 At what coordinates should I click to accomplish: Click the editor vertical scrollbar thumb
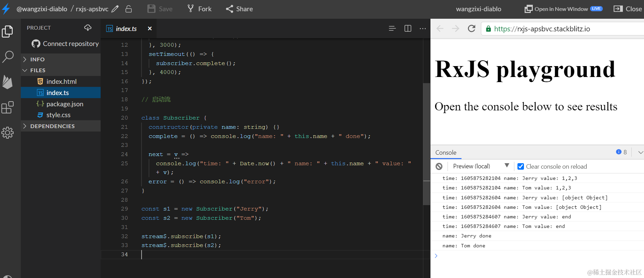426,144
